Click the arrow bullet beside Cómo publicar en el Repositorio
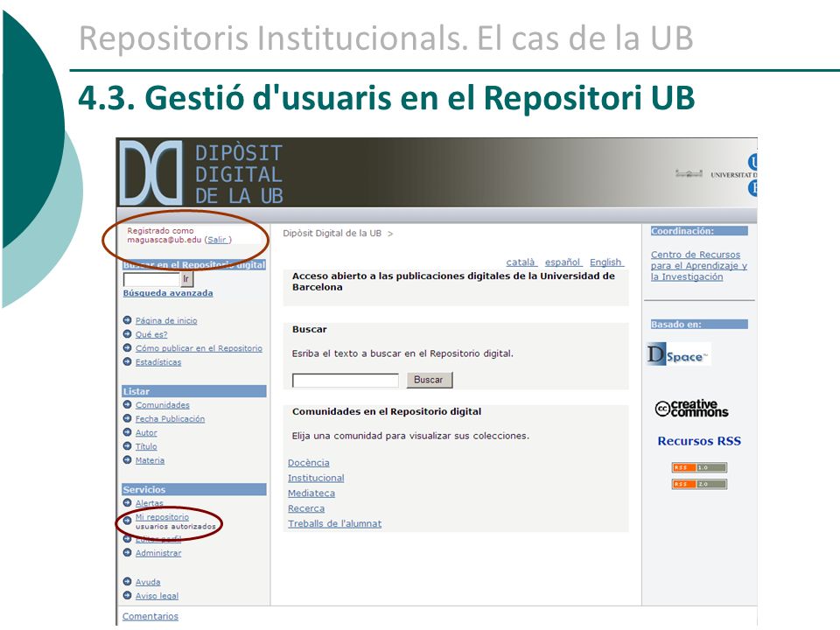Image resolution: width=840 pixels, height=630 pixels. click(x=127, y=347)
